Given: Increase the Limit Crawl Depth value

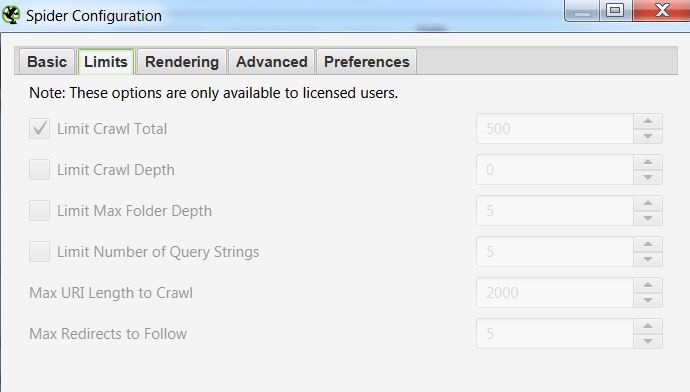Looking at the screenshot, I should (x=648, y=162).
